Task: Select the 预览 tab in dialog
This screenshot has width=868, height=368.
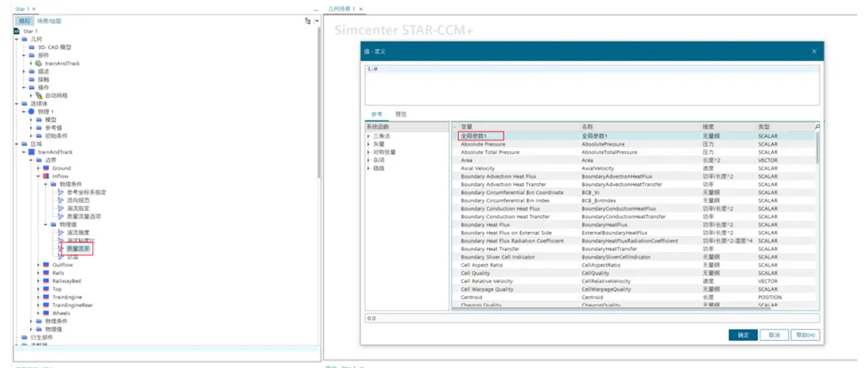Action: [401, 114]
